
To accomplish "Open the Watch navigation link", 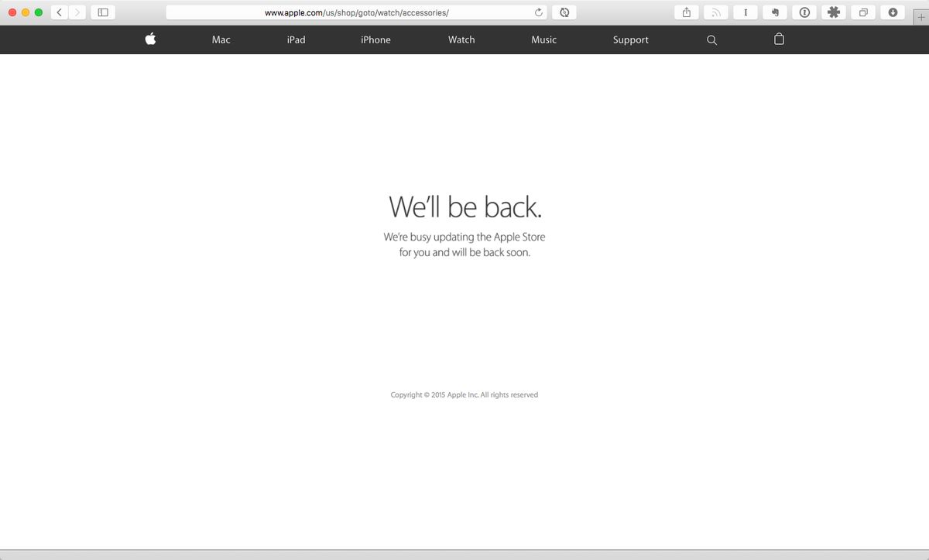I will coord(461,39).
